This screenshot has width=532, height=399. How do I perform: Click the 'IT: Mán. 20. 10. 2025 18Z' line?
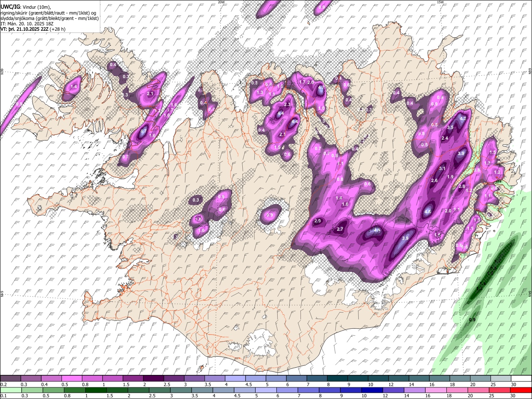click(27, 24)
